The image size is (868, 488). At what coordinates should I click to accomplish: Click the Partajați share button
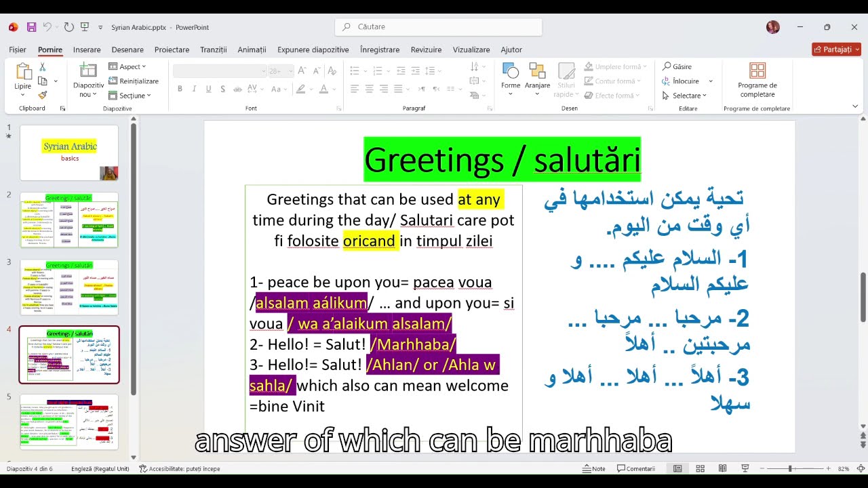[837, 49]
